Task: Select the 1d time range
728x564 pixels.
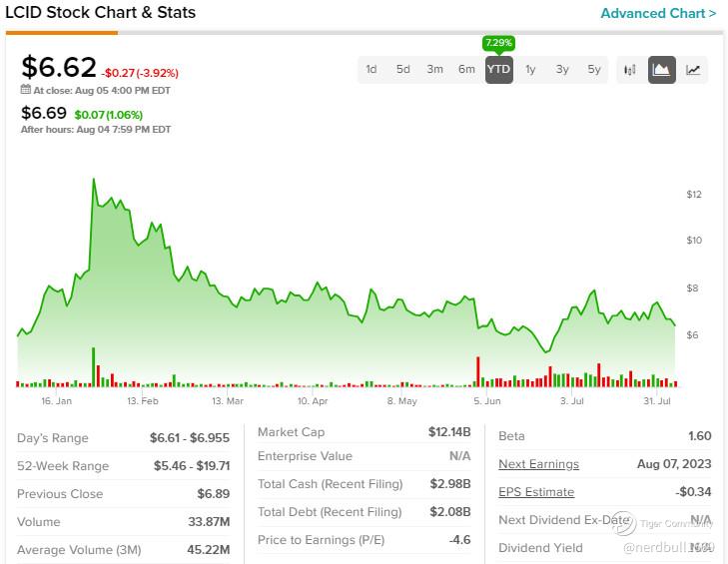Action: [x=371, y=70]
